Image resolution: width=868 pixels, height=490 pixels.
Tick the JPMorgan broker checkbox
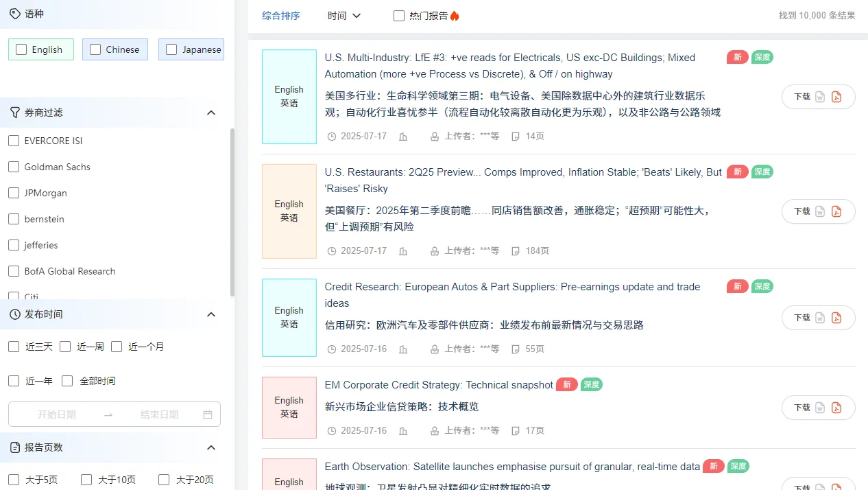point(14,193)
